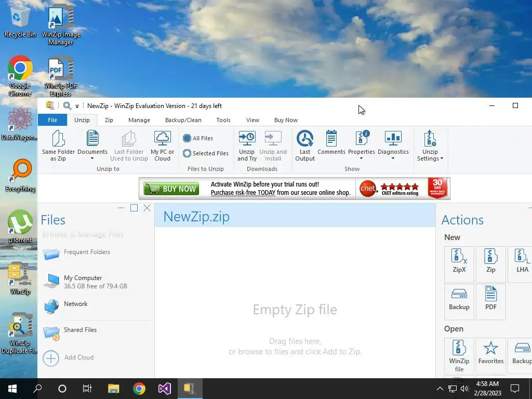Show hidden tray icons chevron
The image size is (532, 399).
440,389
